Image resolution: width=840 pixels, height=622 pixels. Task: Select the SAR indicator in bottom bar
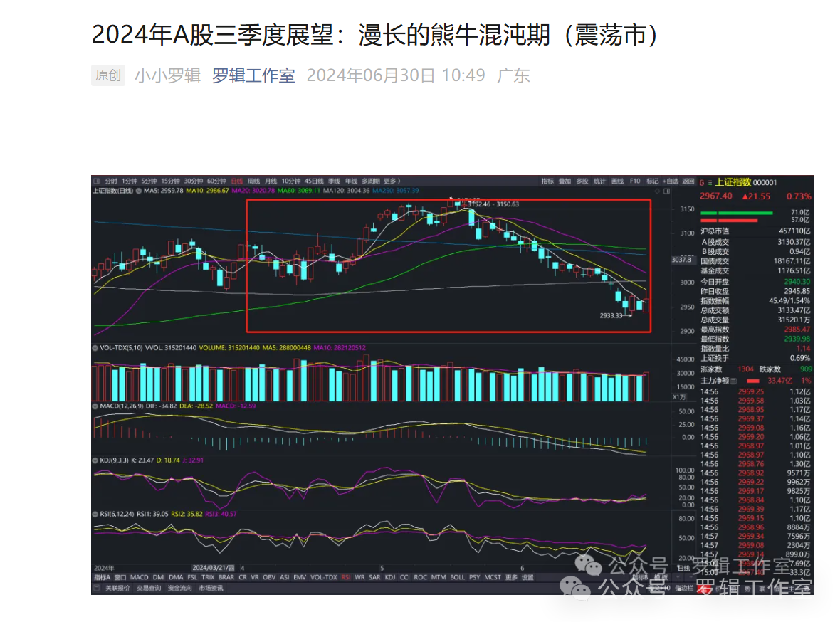[x=374, y=578]
